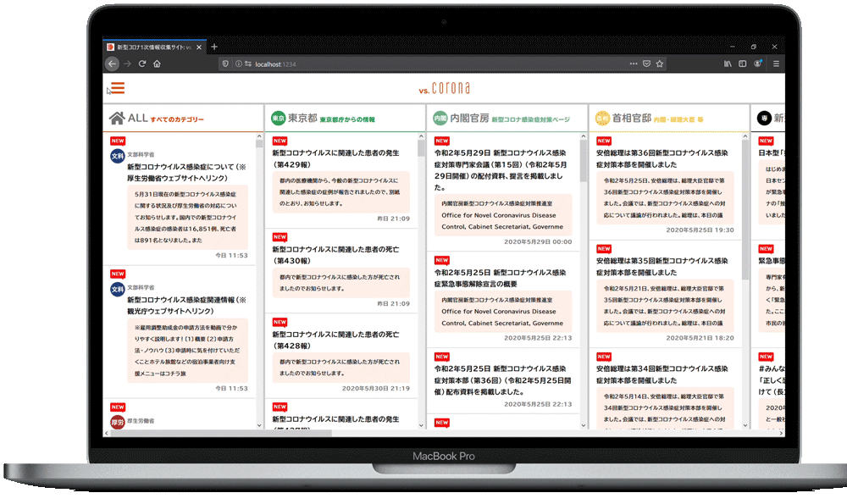Select the 新型コロナ1次情報収集サイト tab
847x504 pixels.
pyautogui.click(x=152, y=47)
